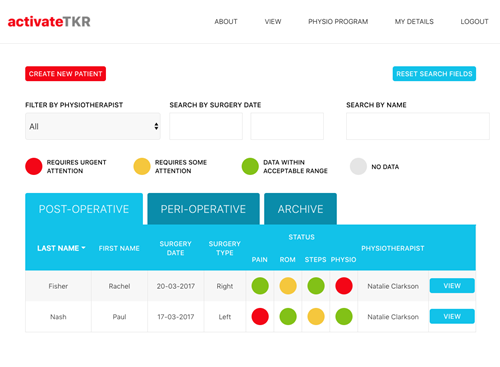The image size is (500, 367).
Task: Sort by Last Name column arrow
Action: pos(83,248)
